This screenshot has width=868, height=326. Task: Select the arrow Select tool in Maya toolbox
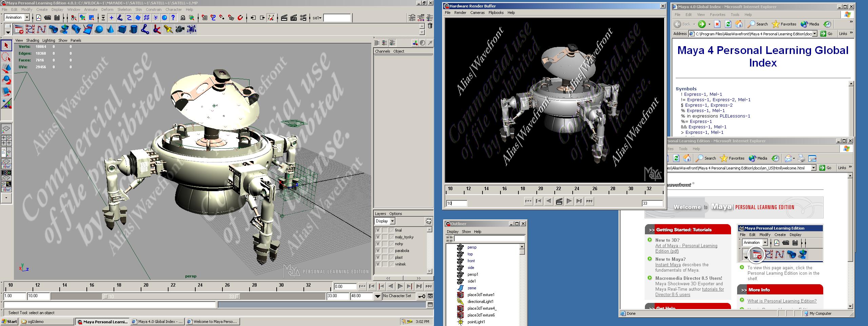tap(6, 45)
